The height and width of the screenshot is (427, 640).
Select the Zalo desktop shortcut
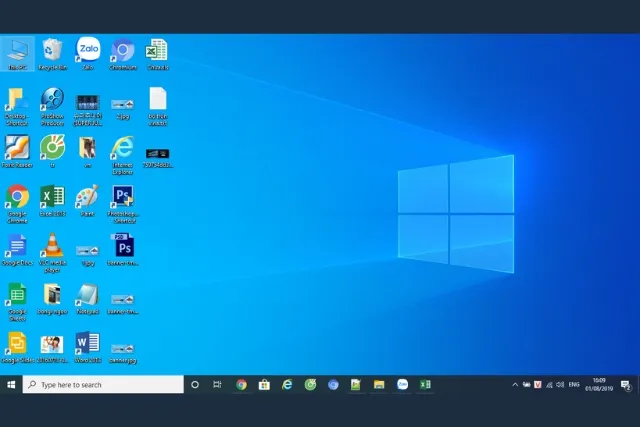click(87, 50)
